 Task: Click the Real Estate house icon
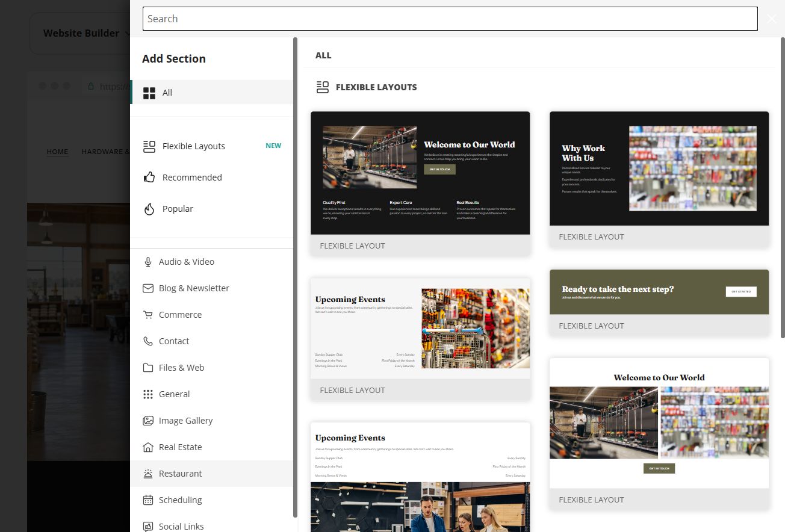[148, 447]
